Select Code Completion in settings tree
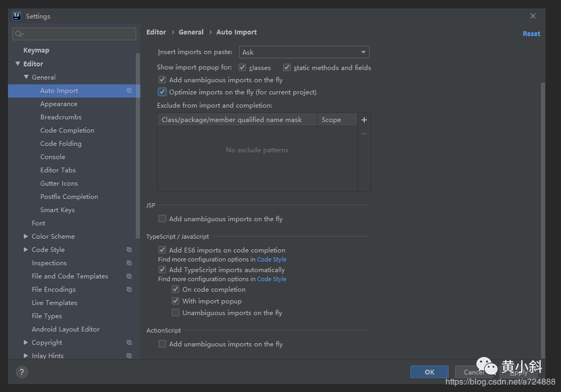Viewport: 561px width, 392px height. tap(67, 130)
